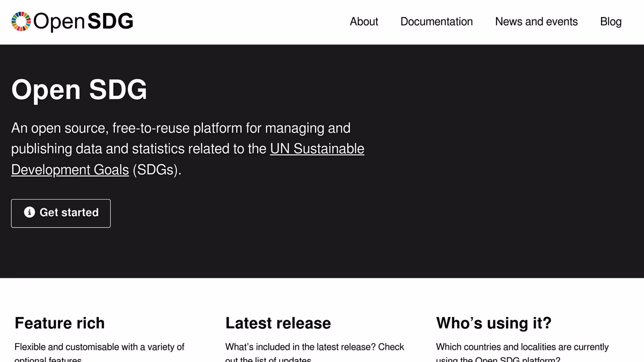Click the blank header area left of About
Viewport: 644px width, 362px height.
241,21
